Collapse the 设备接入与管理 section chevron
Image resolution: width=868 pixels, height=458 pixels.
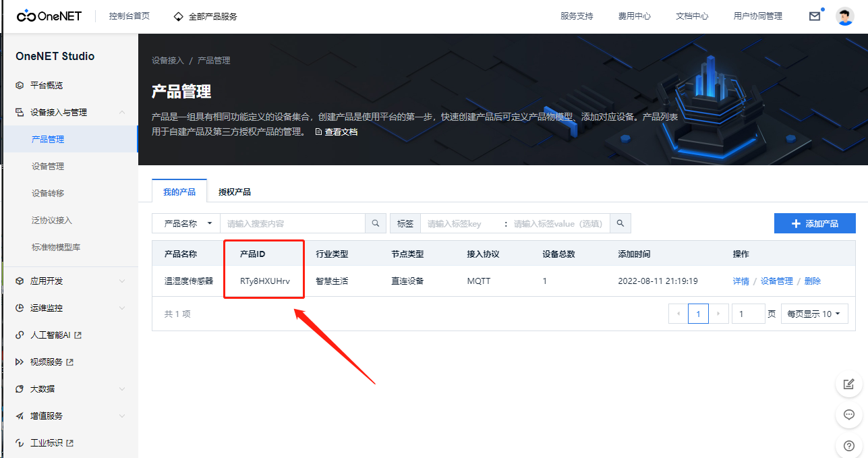click(122, 113)
